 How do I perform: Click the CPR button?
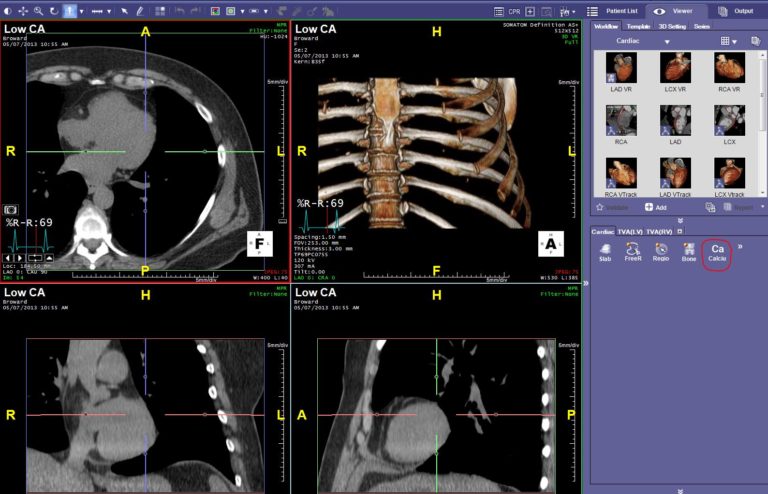pyautogui.click(x=514, y=11)
